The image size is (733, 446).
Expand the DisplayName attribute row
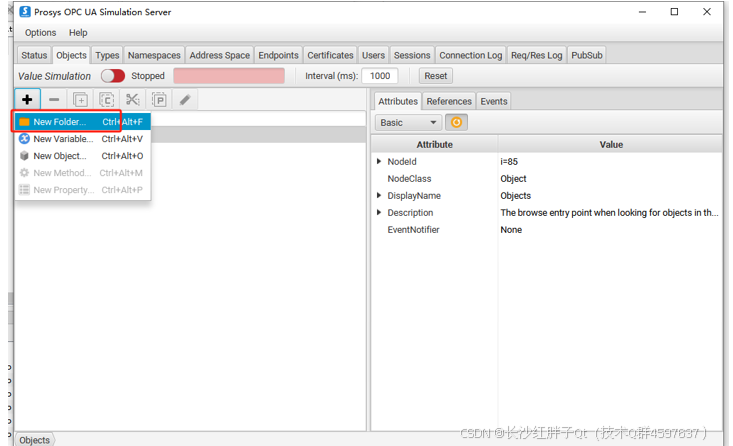pos(379,195)
